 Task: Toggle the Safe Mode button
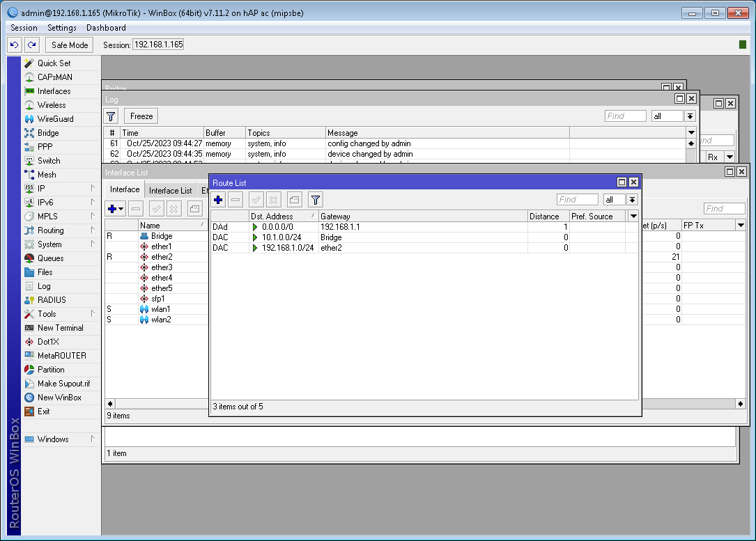[x=70, y=45]
